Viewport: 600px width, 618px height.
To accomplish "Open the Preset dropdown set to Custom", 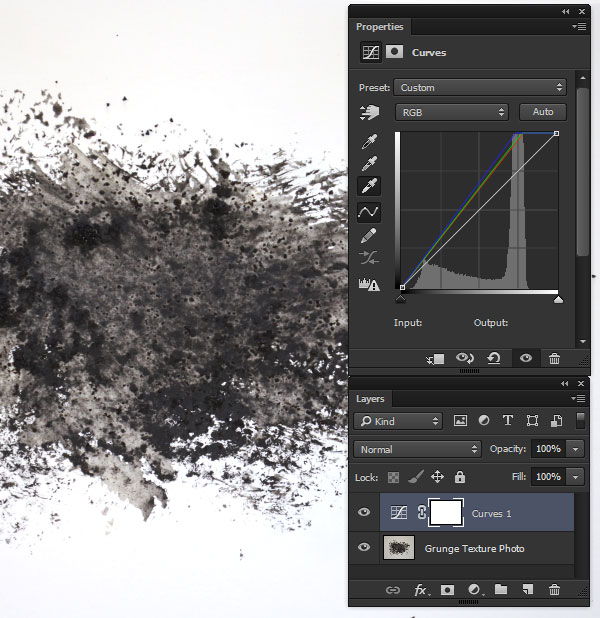I will [480, 88].
